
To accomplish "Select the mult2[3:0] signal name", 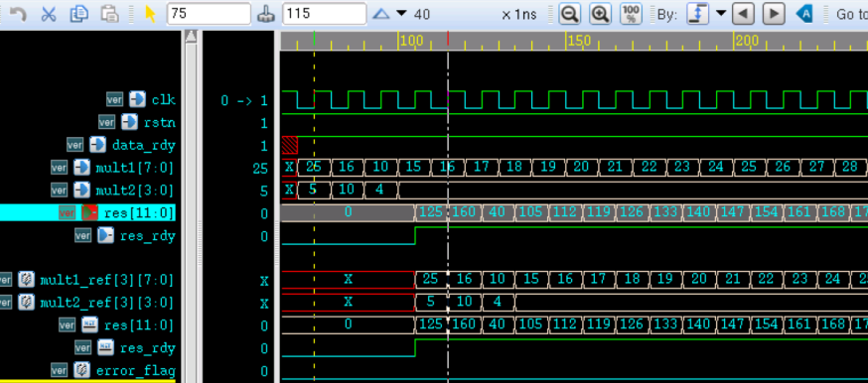I will [x=134, y=191].
